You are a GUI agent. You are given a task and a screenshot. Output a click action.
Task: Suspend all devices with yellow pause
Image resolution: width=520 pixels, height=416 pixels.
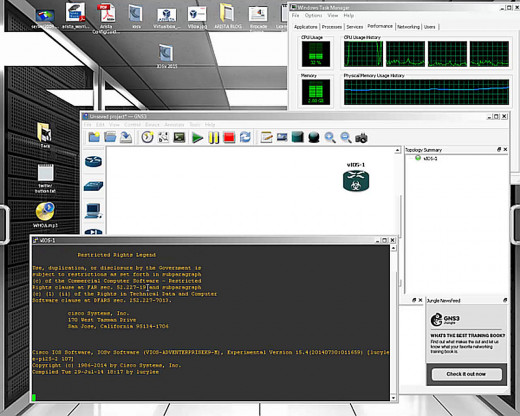[x=214, y=137]
